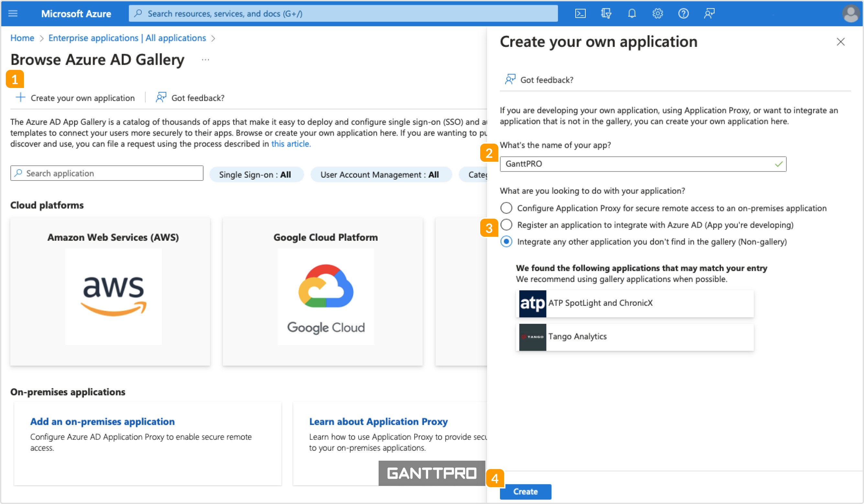Open the Google Cloud Platform card title
This screenshot has width=864, height=504.
325,237
